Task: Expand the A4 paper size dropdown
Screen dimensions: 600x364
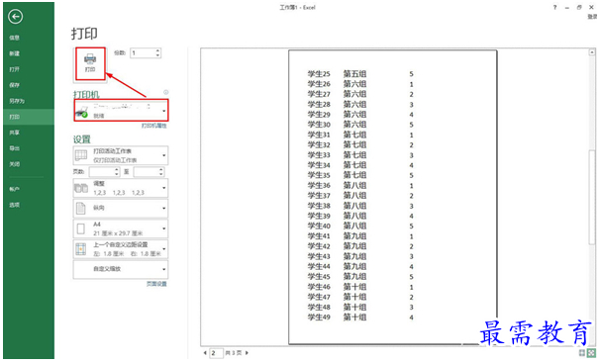Action: (121, 228)
